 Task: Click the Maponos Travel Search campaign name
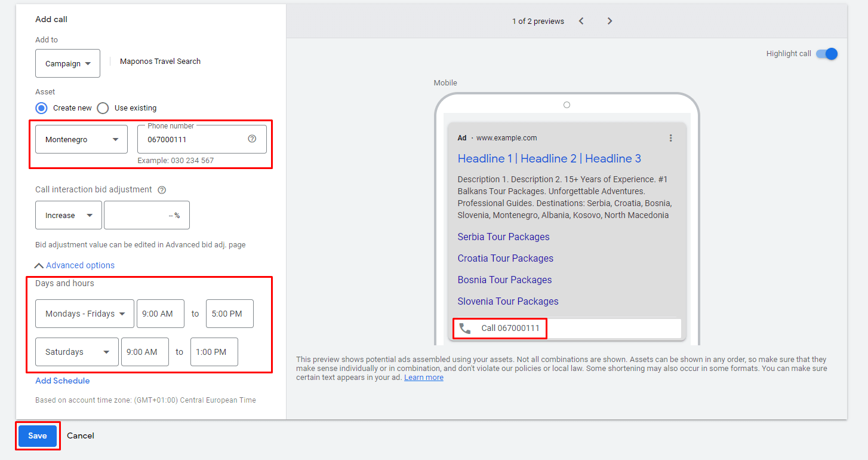(x=160, y=61)
